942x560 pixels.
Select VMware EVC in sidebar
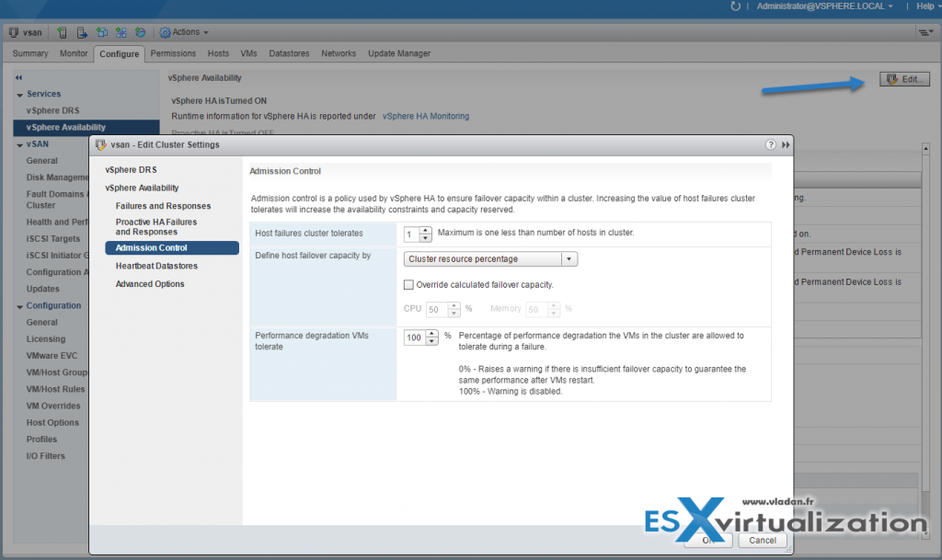(x=52, y=356)
